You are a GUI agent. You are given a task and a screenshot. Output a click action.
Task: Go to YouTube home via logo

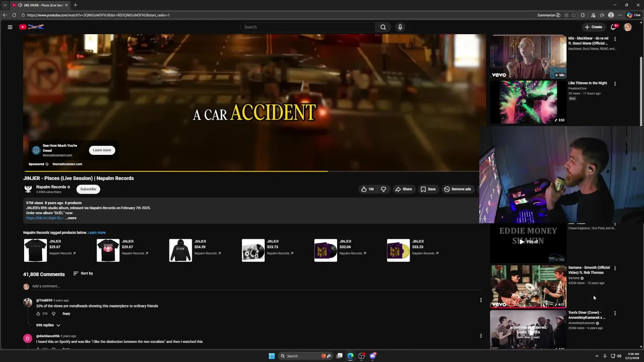[31, 27]
